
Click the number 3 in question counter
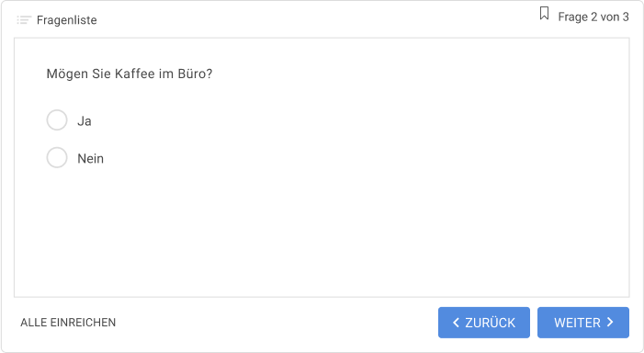click(626, 17)
